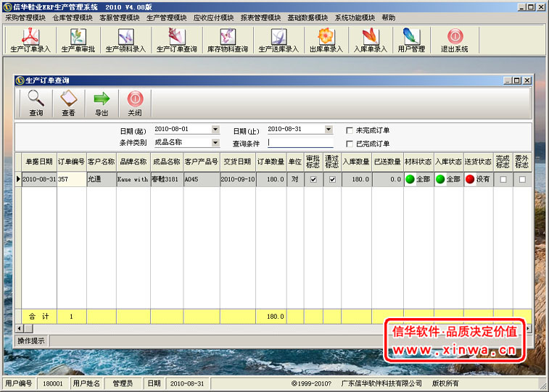The height and width of the screenshot is (392, 549).
Task: Select the 春鞋3181 product cell
Action: 167,180
